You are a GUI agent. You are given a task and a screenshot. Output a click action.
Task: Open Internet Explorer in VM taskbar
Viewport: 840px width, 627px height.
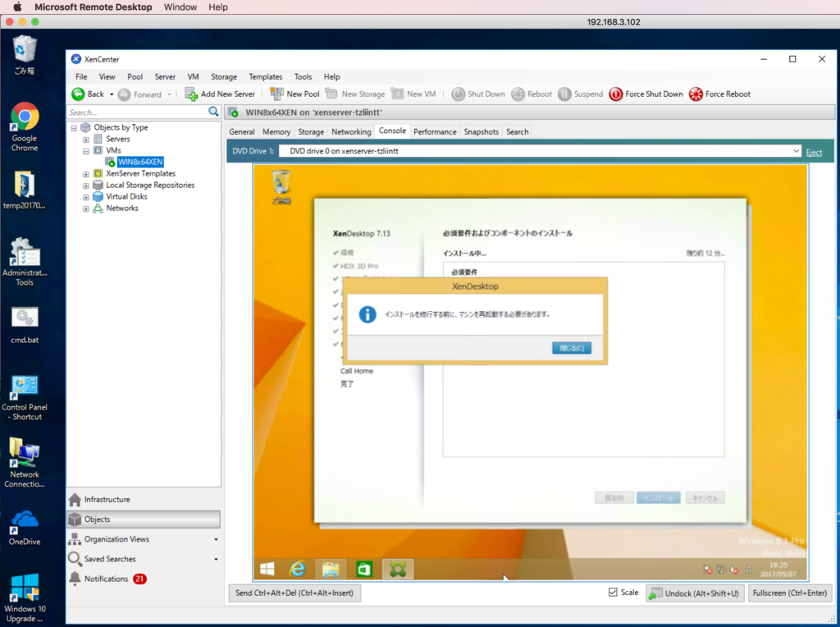[x=297, y=569]
